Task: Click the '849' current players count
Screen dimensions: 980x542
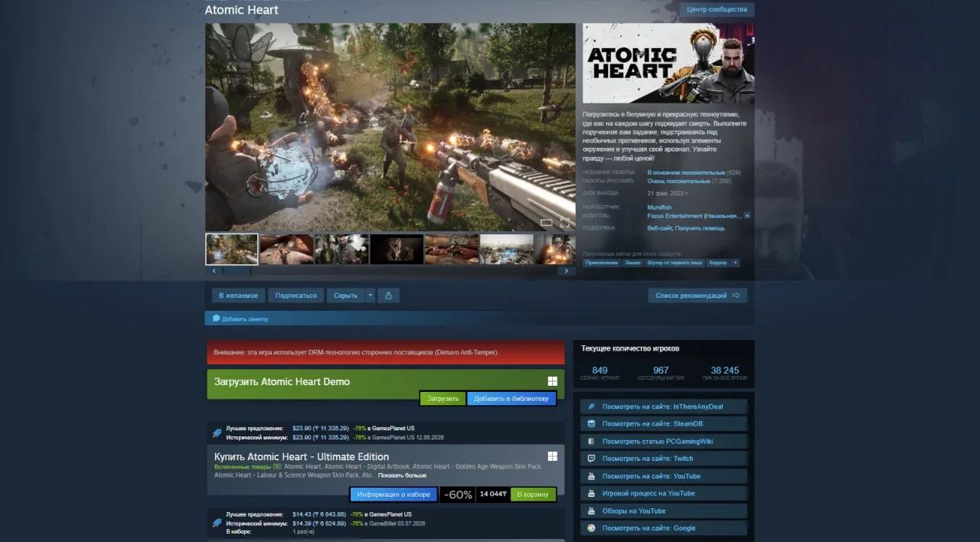Action: pos(599,371)
